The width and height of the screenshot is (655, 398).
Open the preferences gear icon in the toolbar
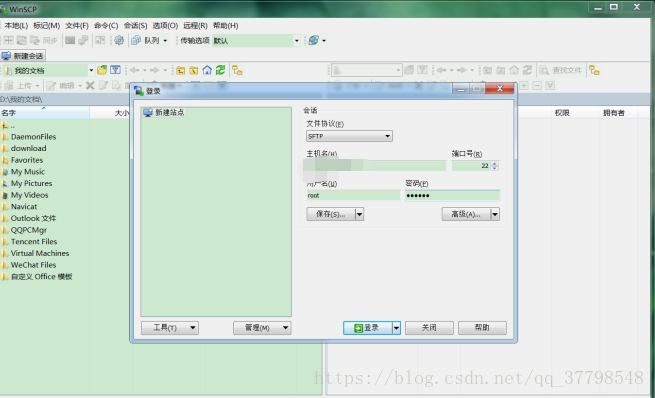click(119, 41)
